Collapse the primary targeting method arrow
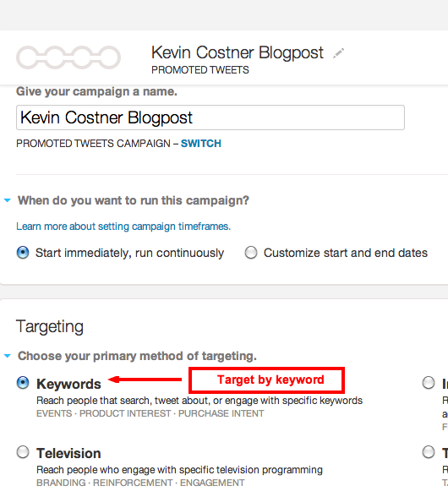 click(x=8, y=356)
